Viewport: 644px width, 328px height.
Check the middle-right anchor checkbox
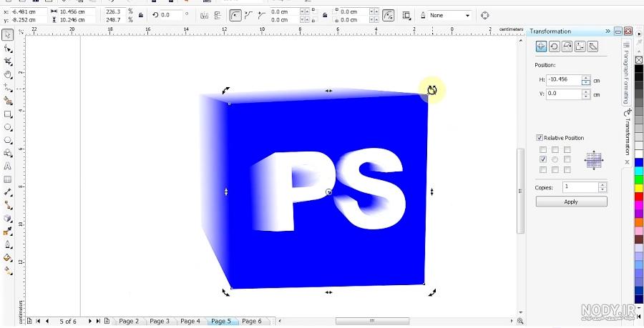tap(567, 159)
